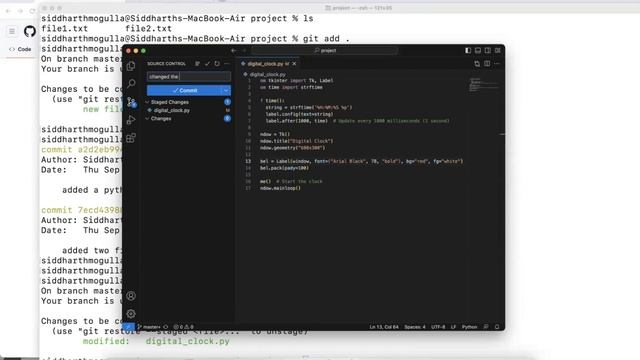Open staged digital_clock.py in Source Control list

(171, 110)
